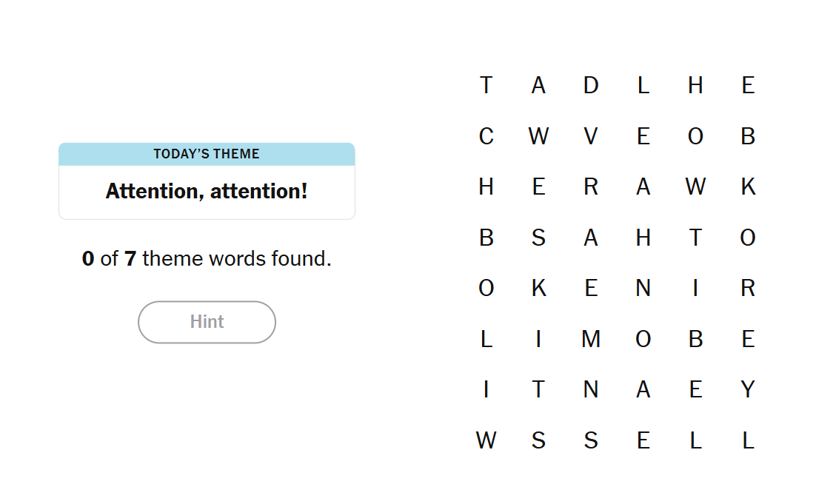Click the TODAY'S THEME card header
Viewport: 816px width, 504px height.
click(x=207, y=154)
